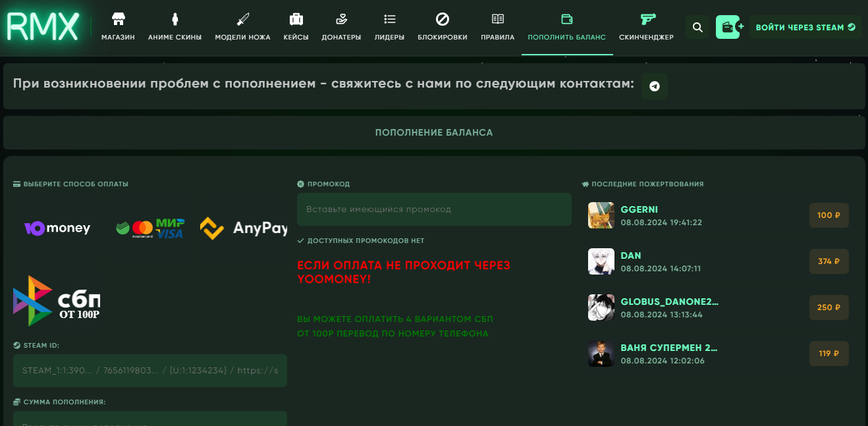Click the Steam ID input field

pyautogui.click(x=149, y=371)
